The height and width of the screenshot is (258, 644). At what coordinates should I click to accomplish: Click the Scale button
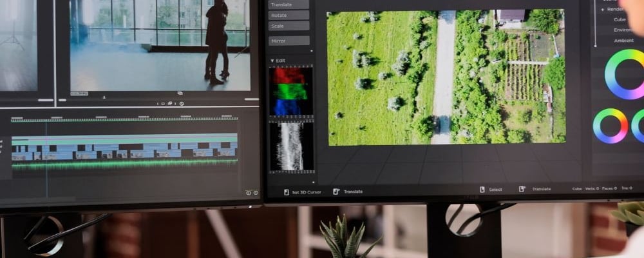pos(289,26)
